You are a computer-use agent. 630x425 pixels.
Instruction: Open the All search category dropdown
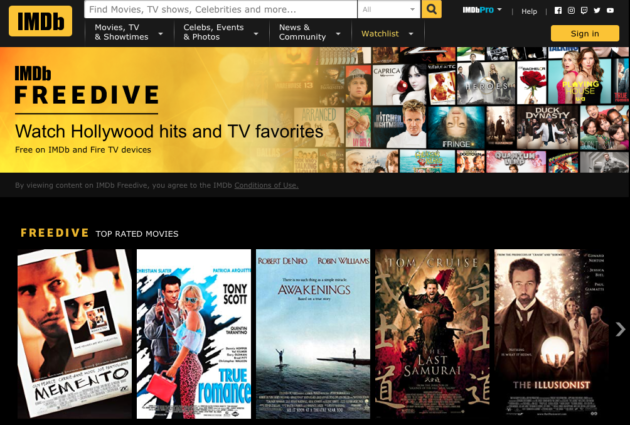tap(389, 9)
